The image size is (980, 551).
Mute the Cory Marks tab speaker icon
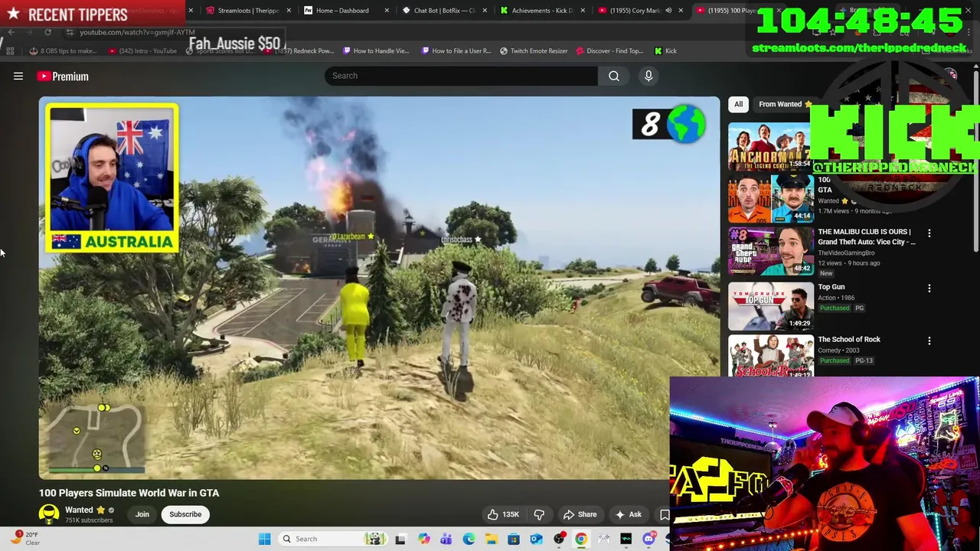click(668, 11)
